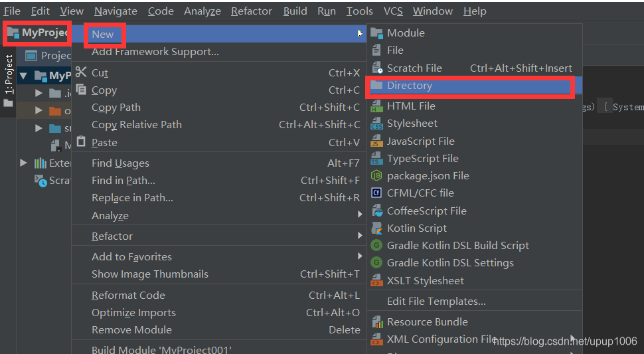Image resolution: width=644 pixels, height=354 pixels.
Task: Click the Stylesheet CSS icon
Action: point(377,124)
